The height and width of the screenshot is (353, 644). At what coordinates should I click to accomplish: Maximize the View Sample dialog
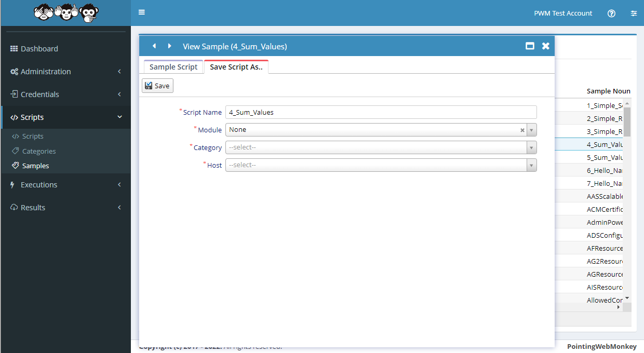[530, 46]
